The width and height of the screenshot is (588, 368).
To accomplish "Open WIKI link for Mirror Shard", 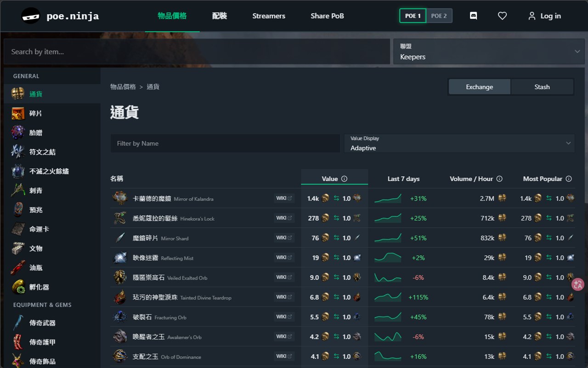I will click(x=283, y=238).
